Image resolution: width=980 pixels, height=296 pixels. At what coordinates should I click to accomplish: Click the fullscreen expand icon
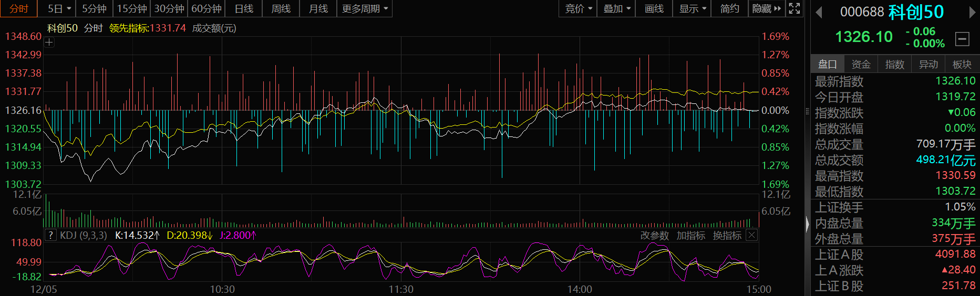click(x=795, y=8)
